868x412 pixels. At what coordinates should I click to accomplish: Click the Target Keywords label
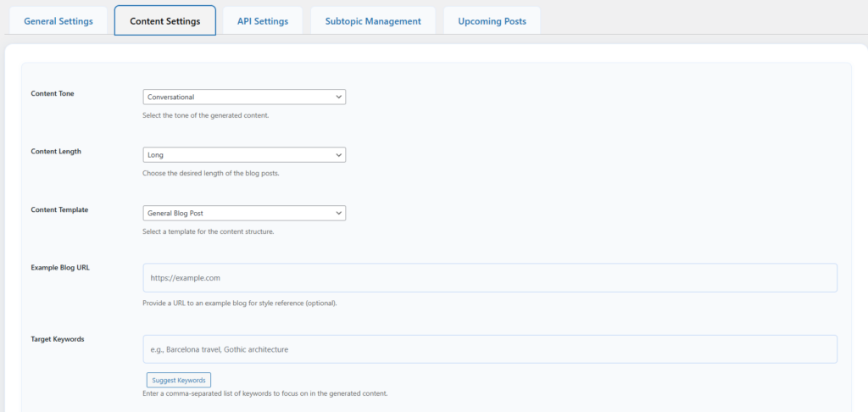(x=58, y=339)
